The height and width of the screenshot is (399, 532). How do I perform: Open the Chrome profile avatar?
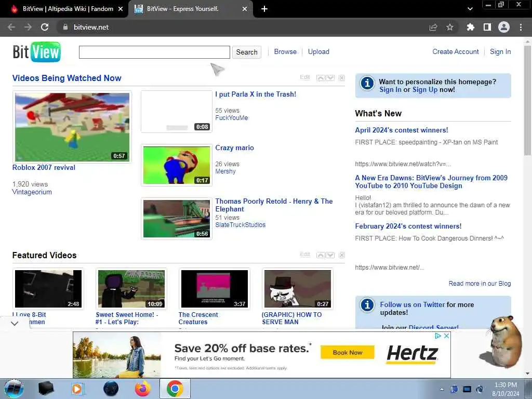pos(504,27)
